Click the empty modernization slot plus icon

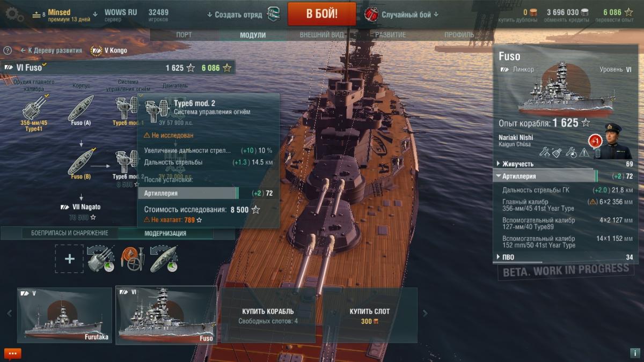pyautogui.click(x=69, y=259)
